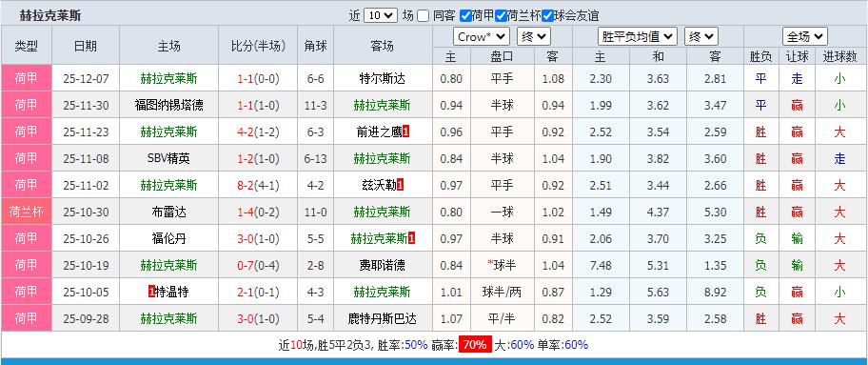Open score 2-1(0-1) match detail
The height and width of the screenshot is (365, 868).
coord(259,292)
